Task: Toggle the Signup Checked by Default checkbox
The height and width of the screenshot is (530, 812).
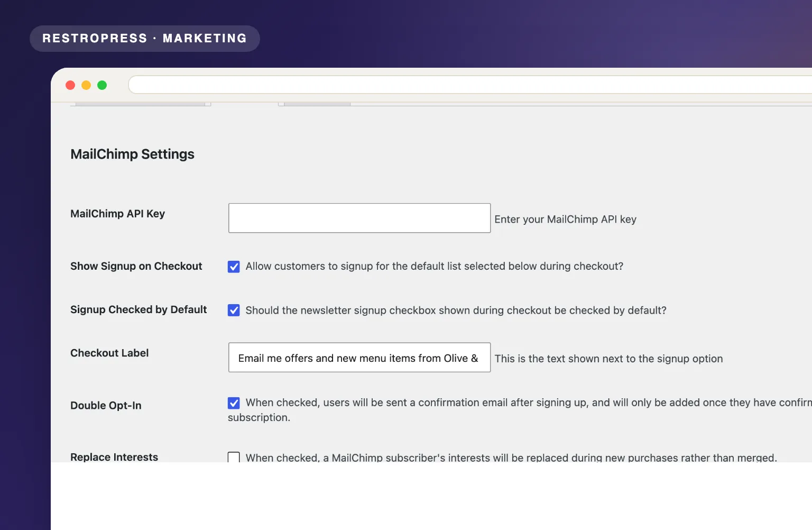Action: tap(234, 310)
